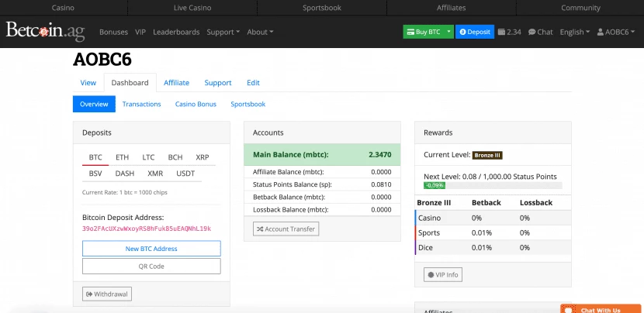
Task: Select the Dashboard tab
Action: click(x=130, y=82)
